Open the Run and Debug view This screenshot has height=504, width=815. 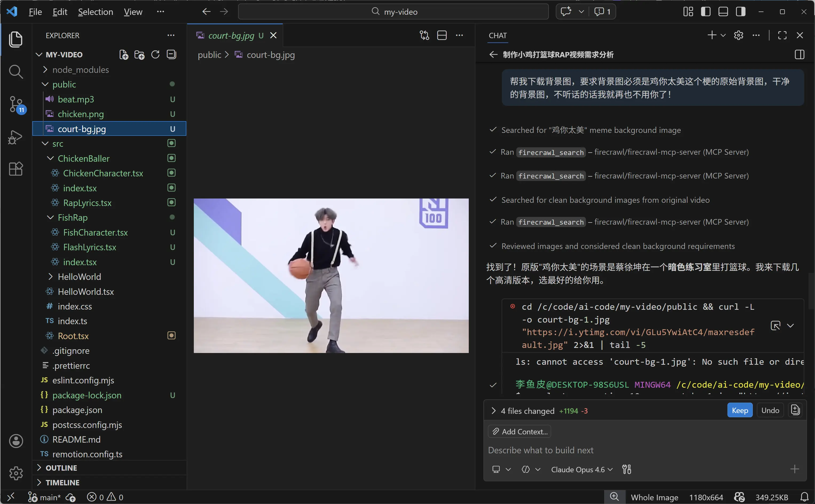[x=16, y=137]
